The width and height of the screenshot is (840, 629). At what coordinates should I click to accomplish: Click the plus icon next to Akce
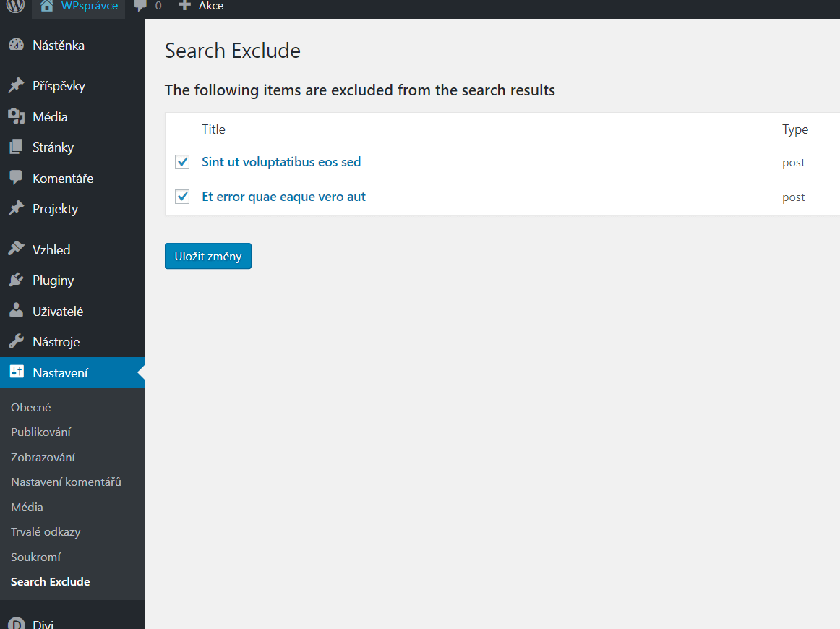click(184, 5)
